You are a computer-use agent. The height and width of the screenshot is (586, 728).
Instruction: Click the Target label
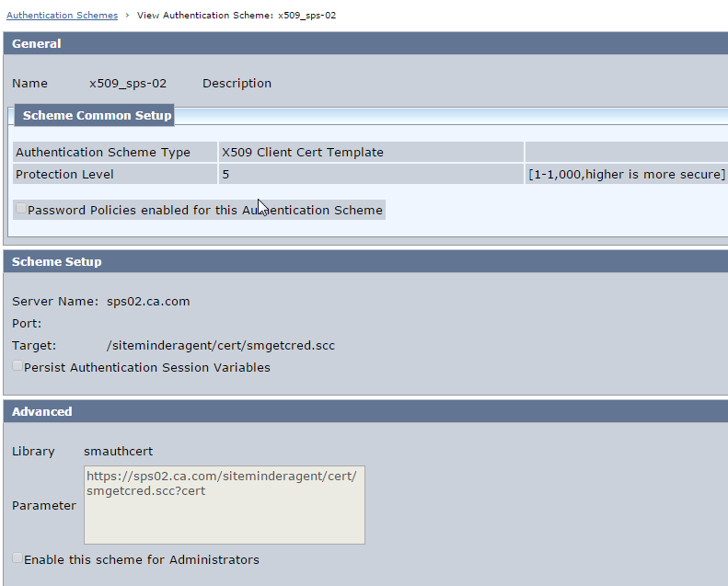(34, 346)
